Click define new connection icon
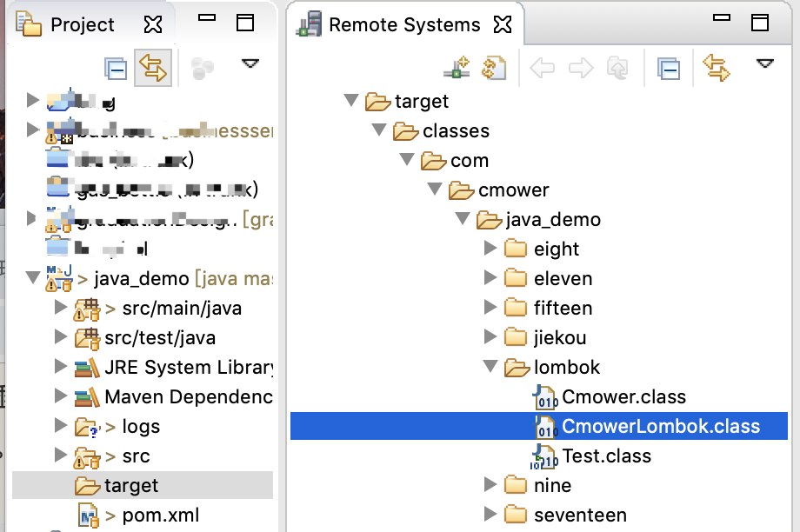The width and height of the screenshot is (800, 532). pyautogui.click(x=457, y=68)
